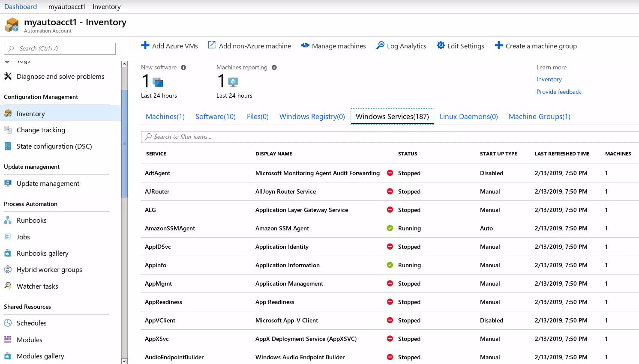Switch to the Machines(1) tab
The height and width of the screenshot is (364, 639).
coord(165,116)
